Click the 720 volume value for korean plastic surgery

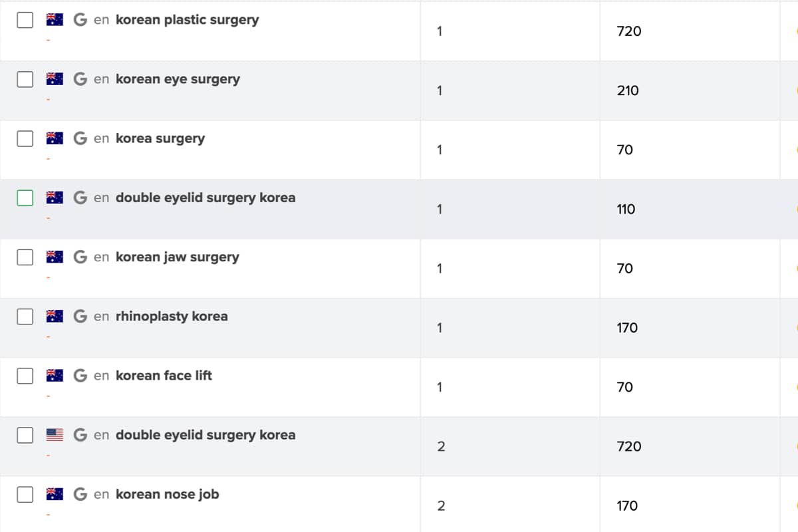pyautogui.click(x=629, y=31)
